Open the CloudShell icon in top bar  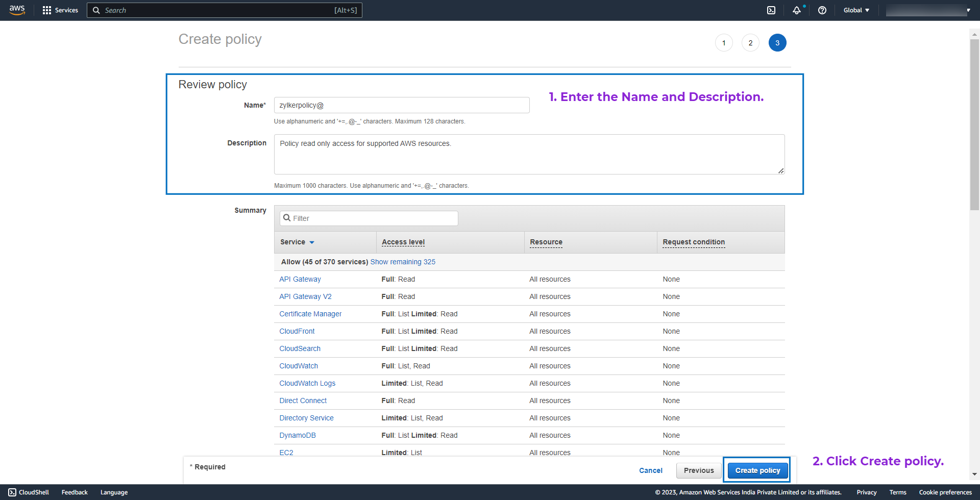click(x=771, y=10)
